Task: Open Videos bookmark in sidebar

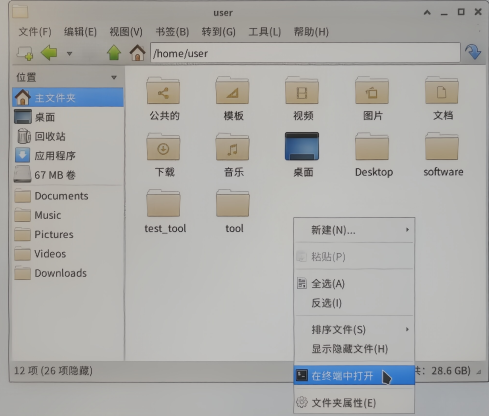Action: [x=68, y=254]
